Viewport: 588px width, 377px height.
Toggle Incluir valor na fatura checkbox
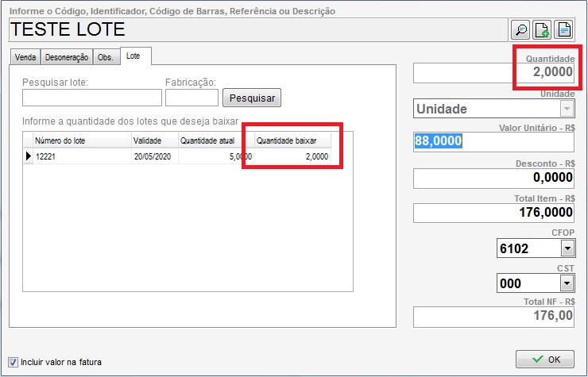pos(13,362)
